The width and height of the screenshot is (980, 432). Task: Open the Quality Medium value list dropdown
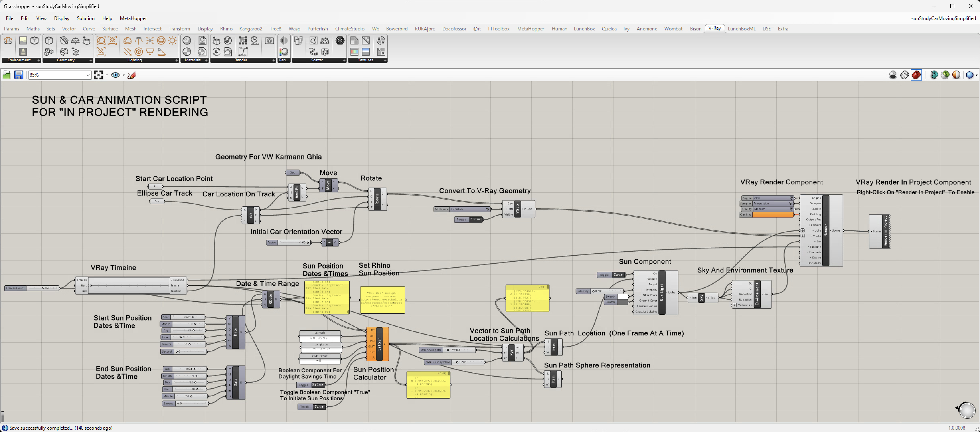pos(791,209)
